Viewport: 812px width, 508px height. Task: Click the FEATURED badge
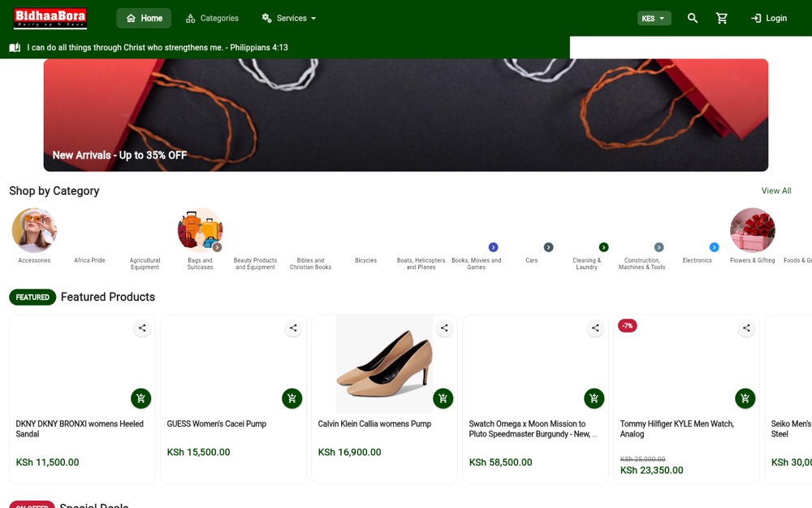point(32,297)
